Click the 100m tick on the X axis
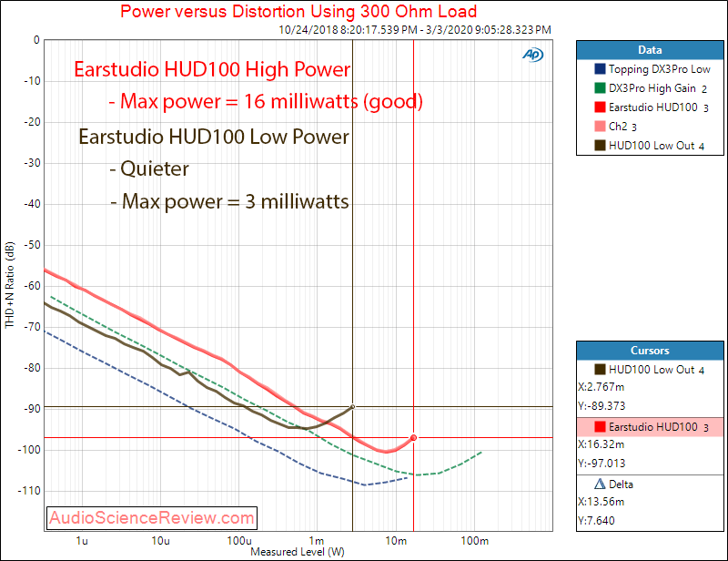Viewport: 728px width, 561px height. pos(474,541)
